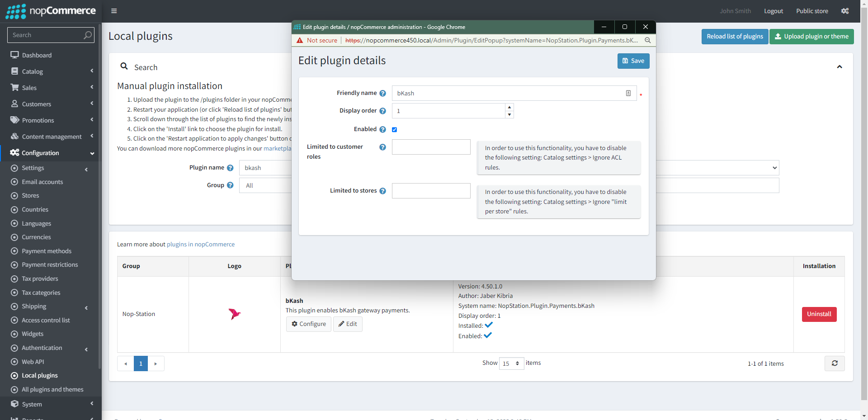Click the Limited to customer roles help icon

pos(382,147)
